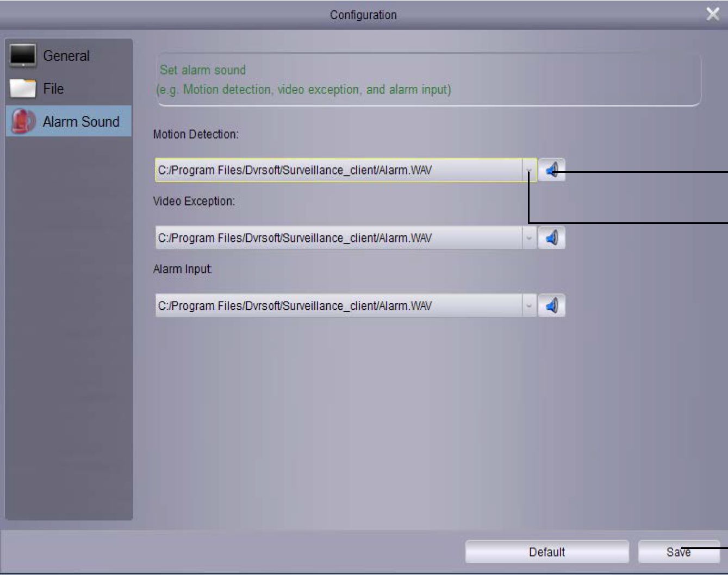Click the red Alarm Sound siren icon
Viewport: 728px width, 575px height.
coord(23,121)
